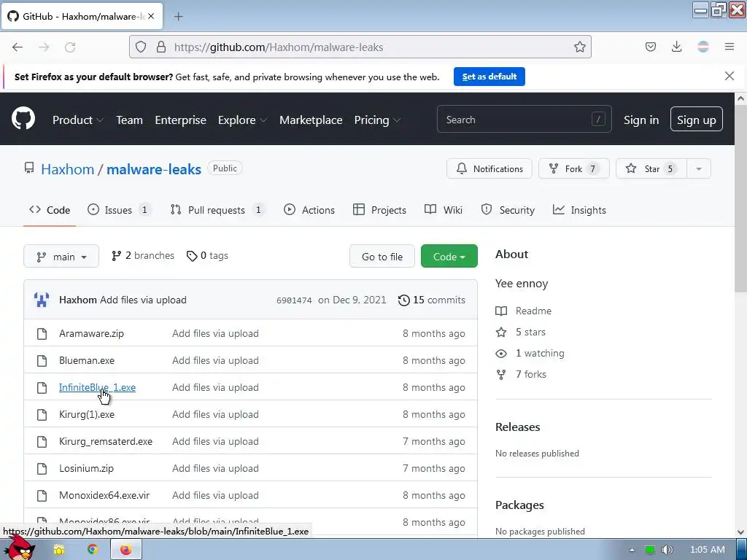Open the Firefox hamburger menu
The image size is (747, 560).
pos(729,47)
